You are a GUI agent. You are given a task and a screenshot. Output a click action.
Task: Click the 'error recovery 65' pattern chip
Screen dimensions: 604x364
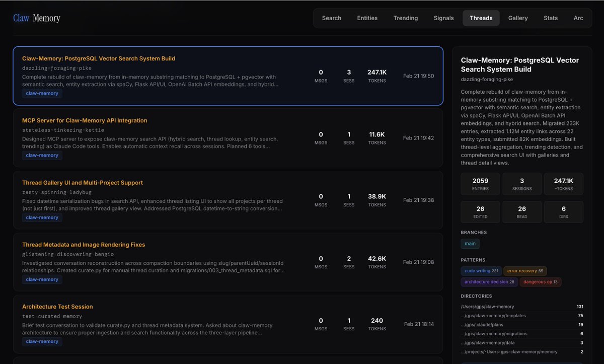pos(525,271)
